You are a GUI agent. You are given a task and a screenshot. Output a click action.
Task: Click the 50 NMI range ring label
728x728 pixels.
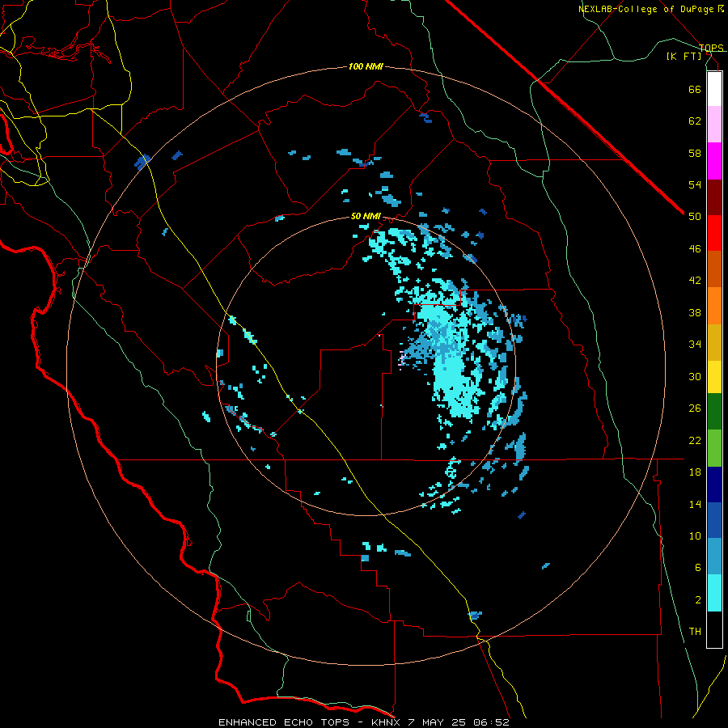[x=366, y=216]
